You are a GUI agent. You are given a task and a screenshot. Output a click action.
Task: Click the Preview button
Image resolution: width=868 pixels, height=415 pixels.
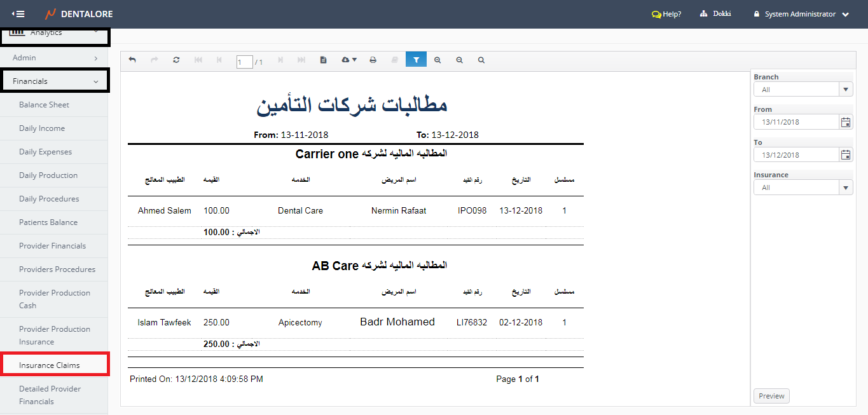[771, 396]
